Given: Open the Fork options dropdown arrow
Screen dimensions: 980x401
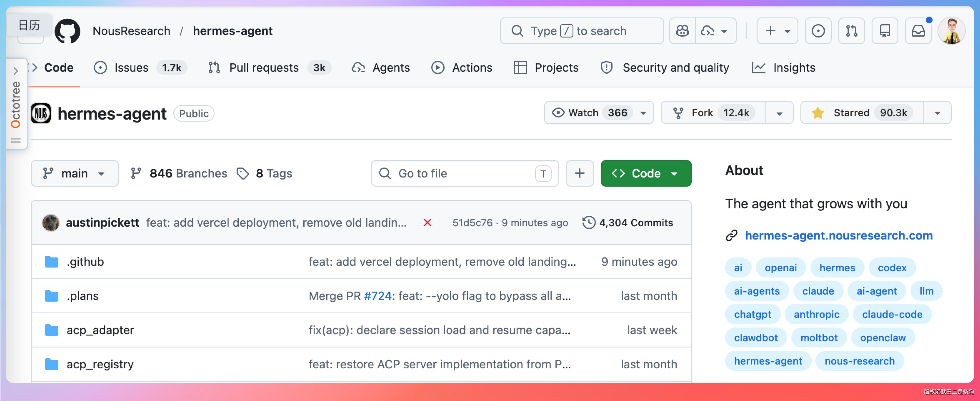Looking at the screenshot, I should pos(779,113).
